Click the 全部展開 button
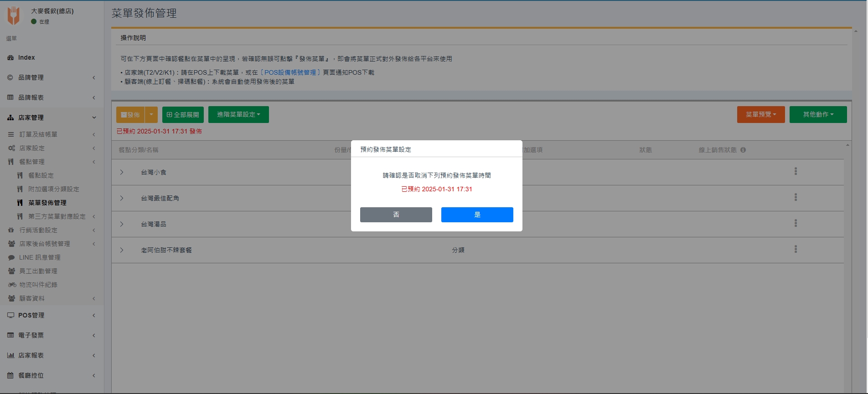The height and width of the screenshot is (394, 868). pyautogui.click(x=183, y=115)
